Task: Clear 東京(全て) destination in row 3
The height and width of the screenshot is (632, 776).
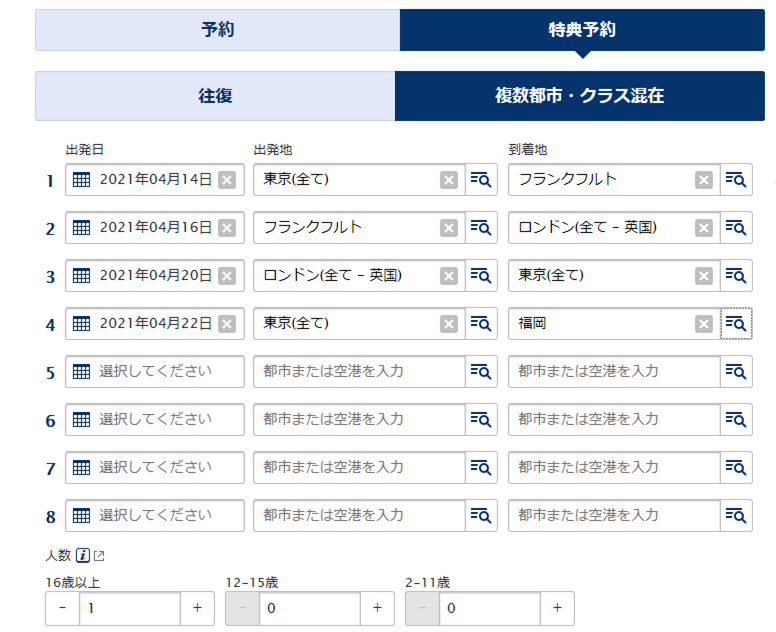Action: point(704,276)
